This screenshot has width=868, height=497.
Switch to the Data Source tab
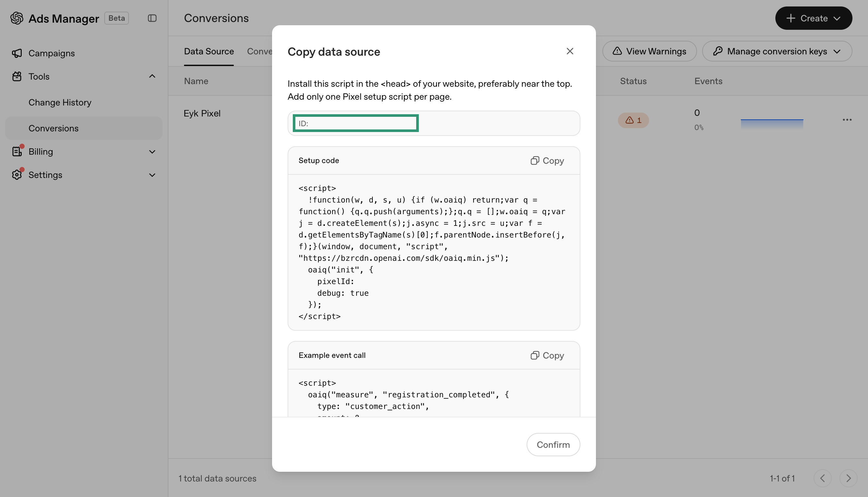(x=209, y=51)
